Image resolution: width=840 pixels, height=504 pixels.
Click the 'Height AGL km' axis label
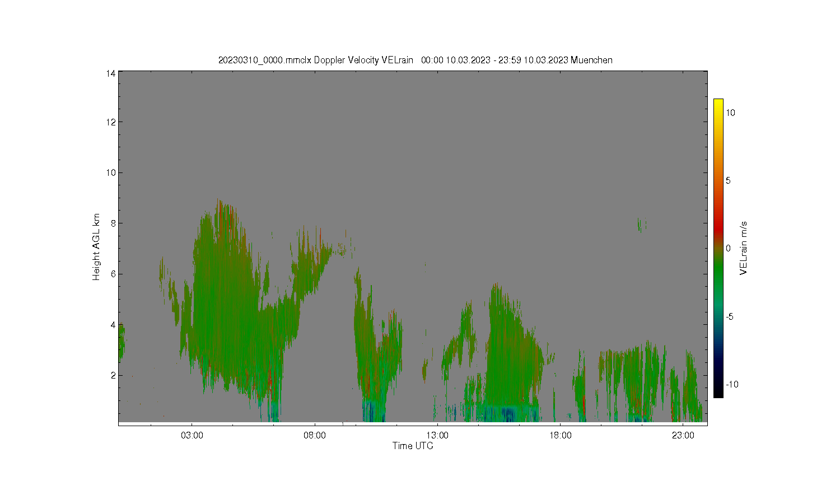point(96,247)
